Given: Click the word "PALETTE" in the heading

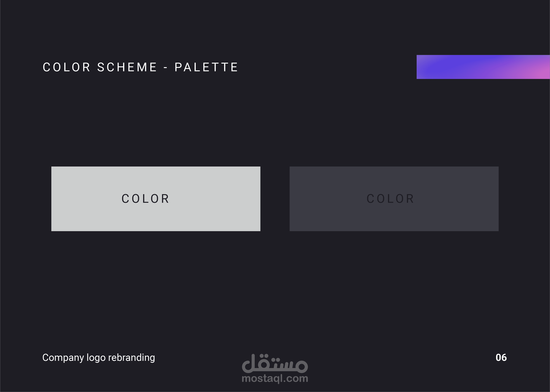Looking at the screenshot, I should pyautogui.click(x=206, y=67).
